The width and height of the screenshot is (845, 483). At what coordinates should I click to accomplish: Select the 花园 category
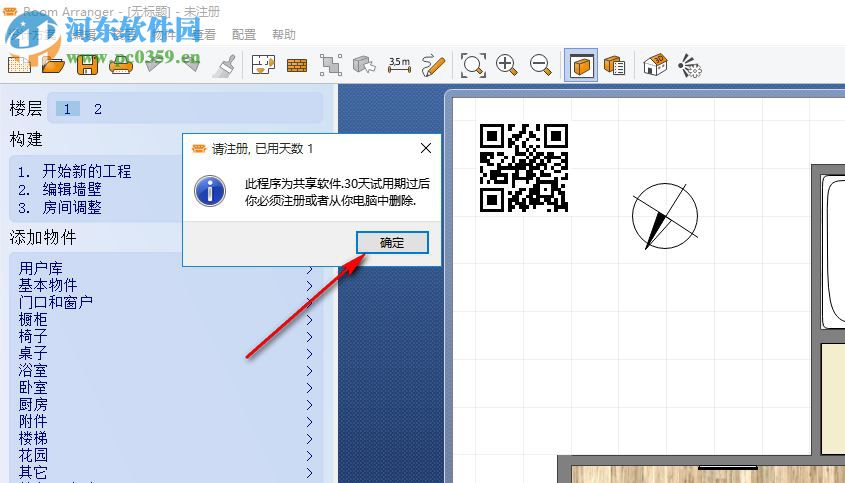(x=33, y=456)
